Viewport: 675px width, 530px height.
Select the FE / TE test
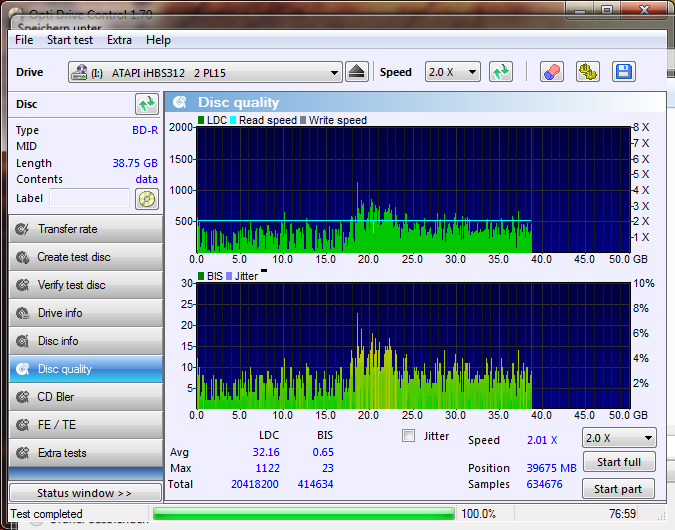(x=85, y=425)
